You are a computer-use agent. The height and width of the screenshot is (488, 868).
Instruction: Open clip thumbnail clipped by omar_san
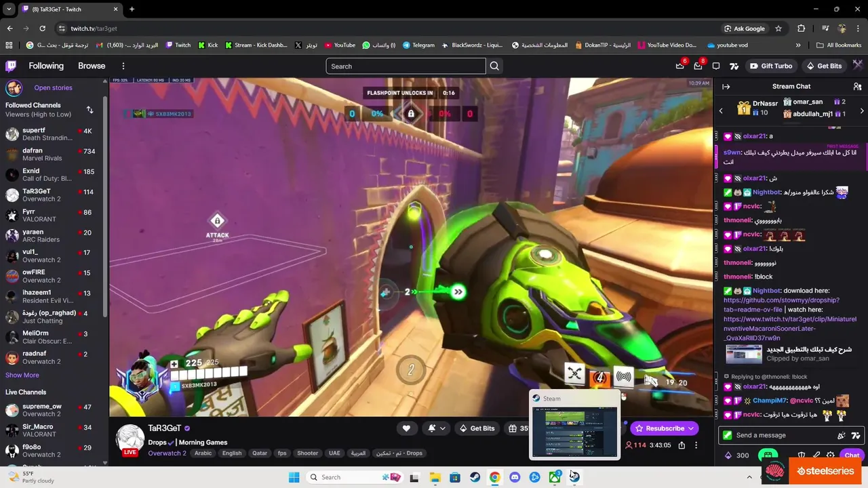744,354
